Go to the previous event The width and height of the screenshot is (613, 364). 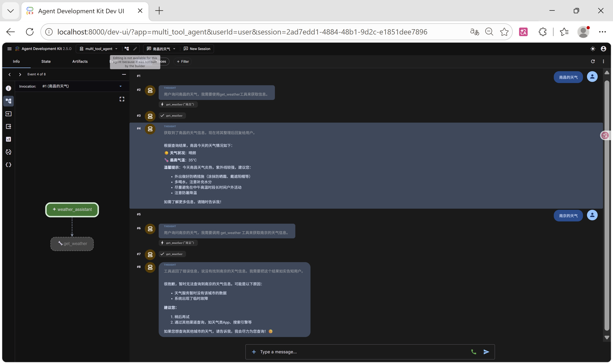[x=10, y=74]
